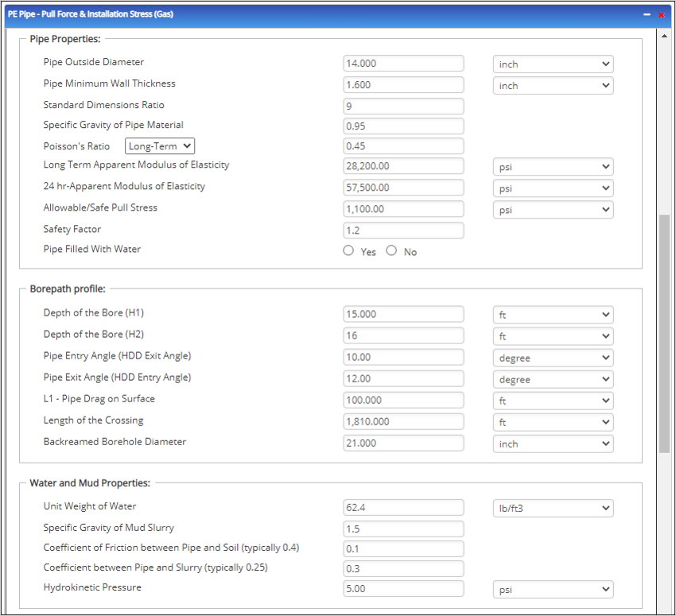Edit the Safety Factor value field

[x=403, y=231]
